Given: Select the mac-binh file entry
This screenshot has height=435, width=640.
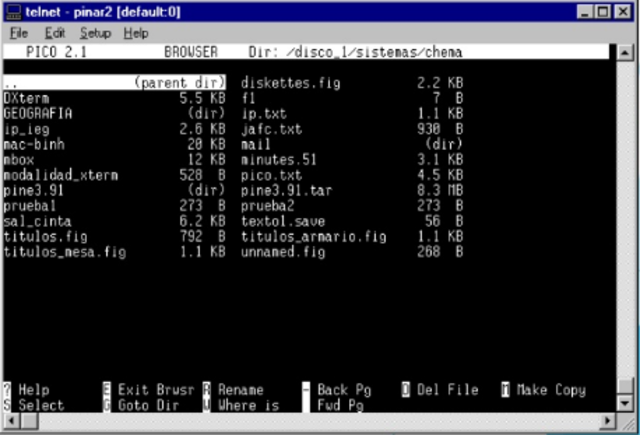Looking at the screenshot, I should pyautogui.click(x=115, y=144).
